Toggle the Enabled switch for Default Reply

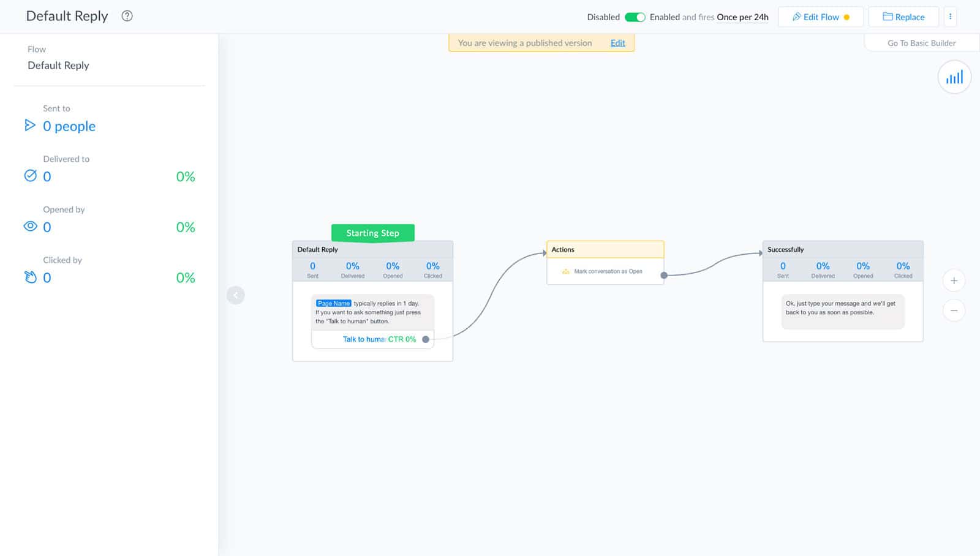(x=635, y=17)
